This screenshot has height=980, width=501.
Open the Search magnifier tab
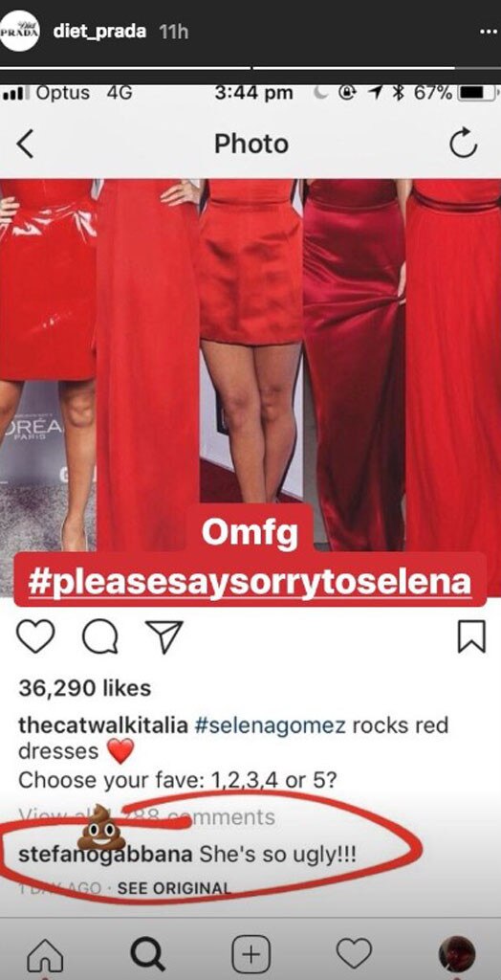tap(149, 956)
